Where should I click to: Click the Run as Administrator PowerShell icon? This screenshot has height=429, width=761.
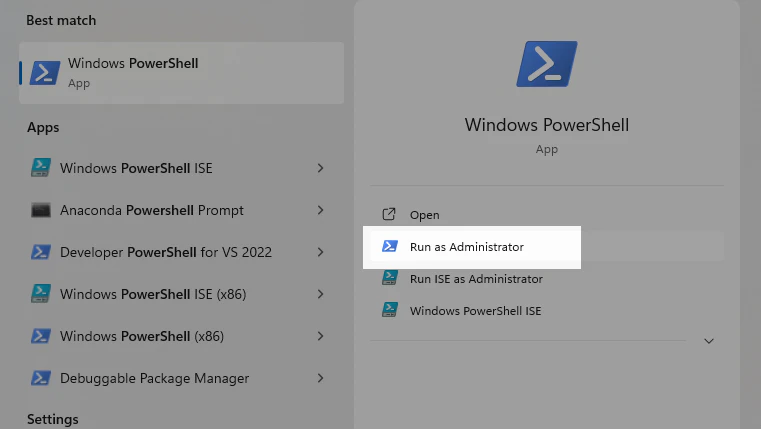tap(390, 246)
